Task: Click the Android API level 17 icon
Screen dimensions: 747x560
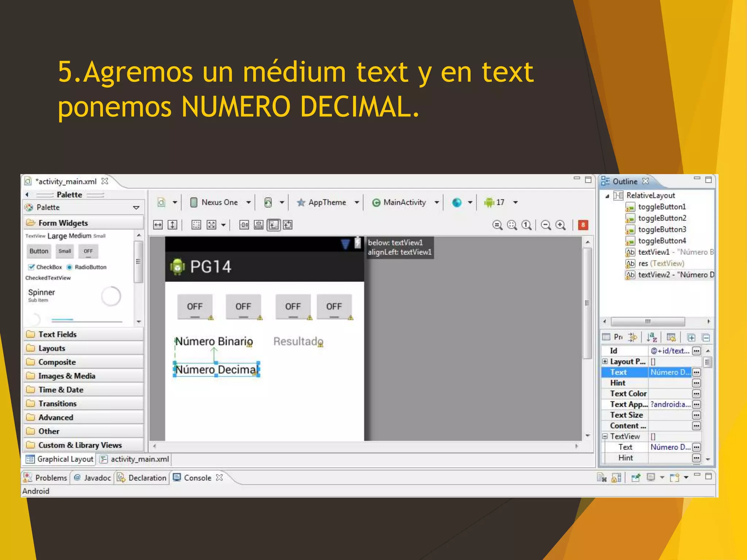Action: click(489, 202)
